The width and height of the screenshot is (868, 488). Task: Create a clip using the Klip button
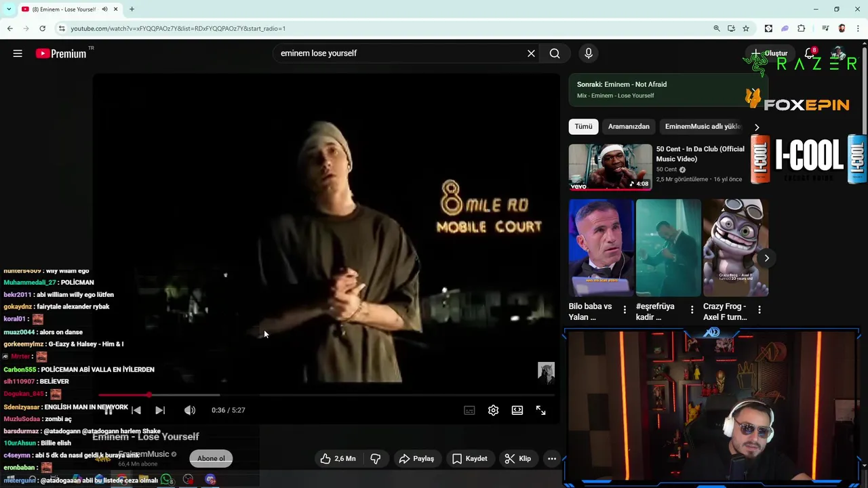click(x=518, y=459)
